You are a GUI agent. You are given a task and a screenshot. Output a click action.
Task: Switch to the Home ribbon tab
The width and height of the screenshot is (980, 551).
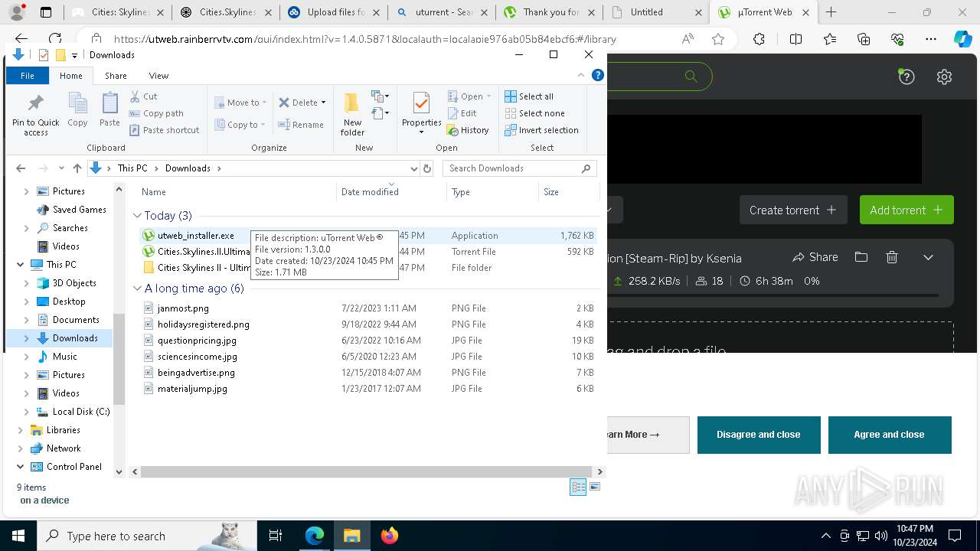point(70,76)
